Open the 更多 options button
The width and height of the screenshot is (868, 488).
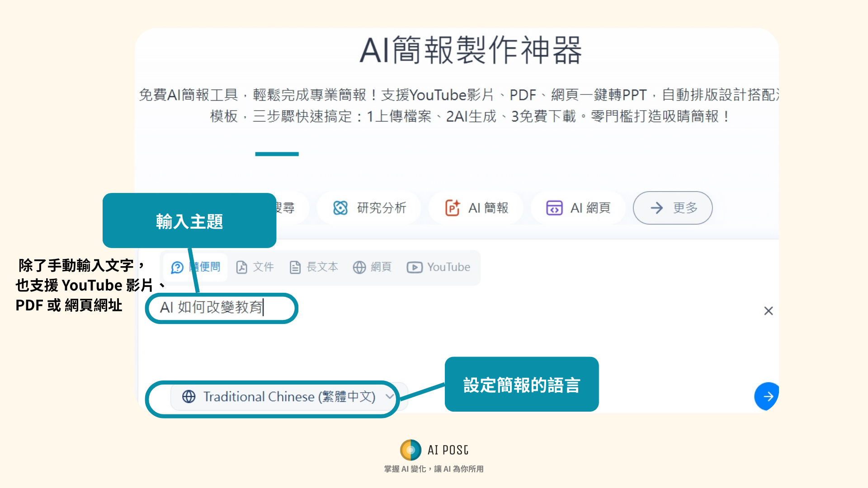click(673, 208)
